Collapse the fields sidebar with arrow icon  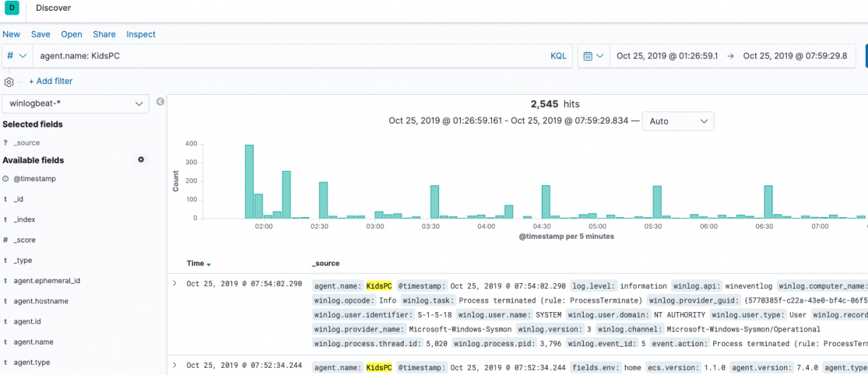tap(160, 101)
